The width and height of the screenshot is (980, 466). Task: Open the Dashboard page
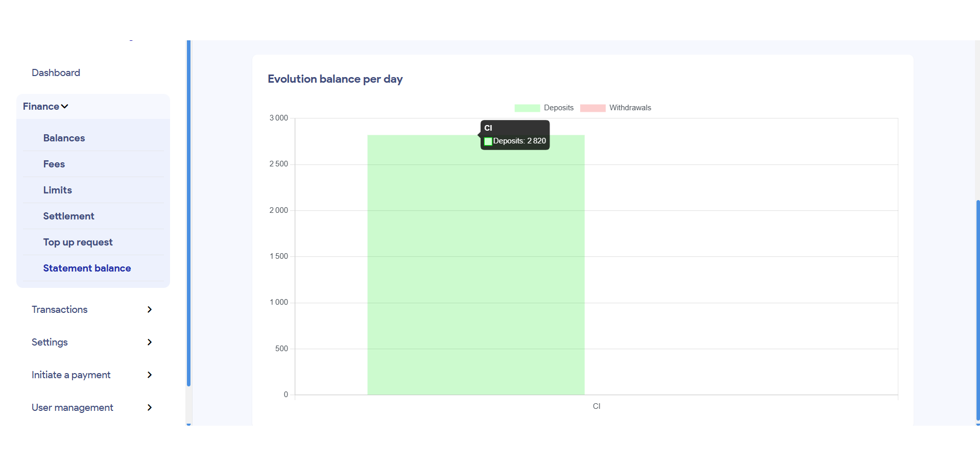coord(56,72)
